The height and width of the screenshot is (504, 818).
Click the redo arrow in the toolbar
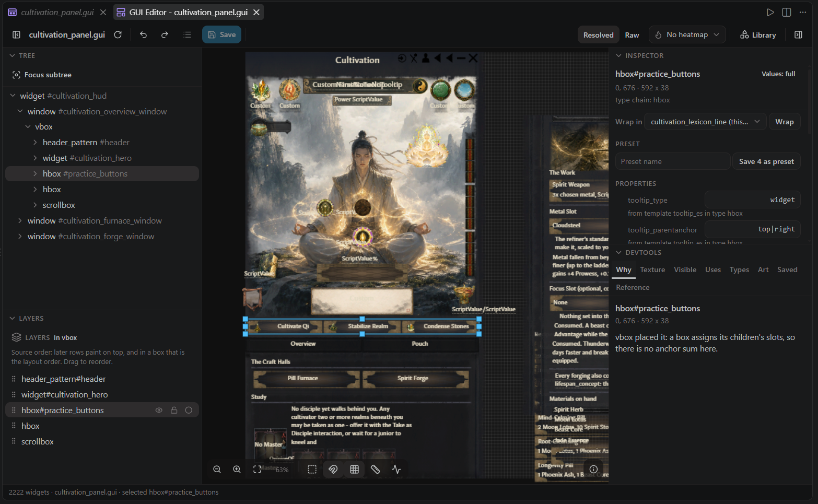pos(165,34)
